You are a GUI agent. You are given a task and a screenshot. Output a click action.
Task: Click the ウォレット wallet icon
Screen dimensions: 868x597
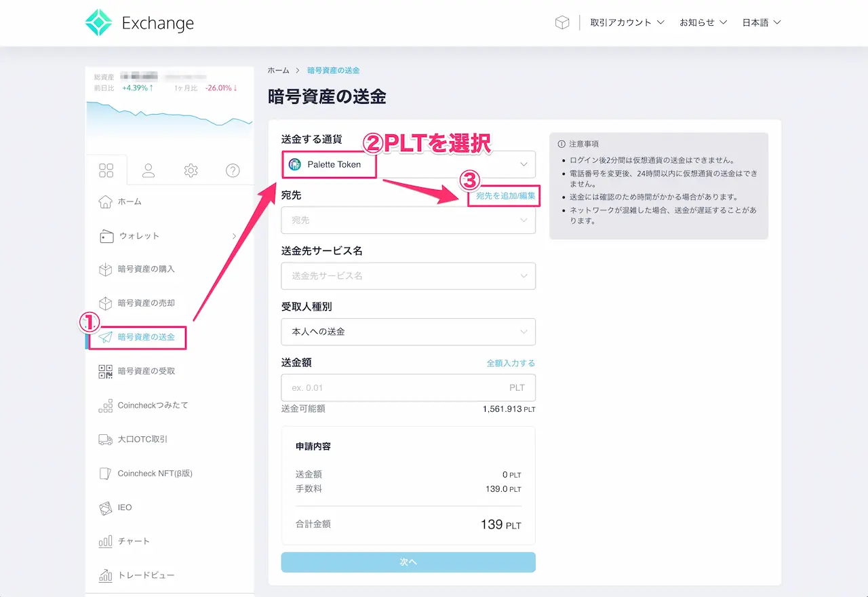106,236
